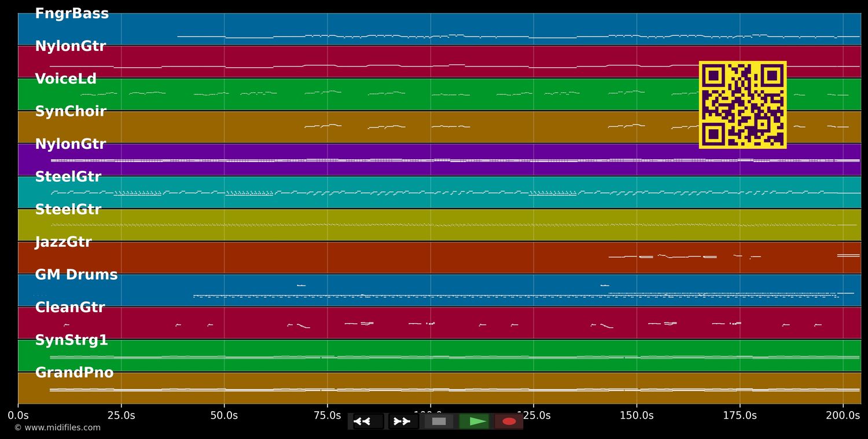Image resolution: width=868 pixels, height=439 pixels.
Task: Jump to the 25.0s timeline marker
Action: click(x=121, y=415)
